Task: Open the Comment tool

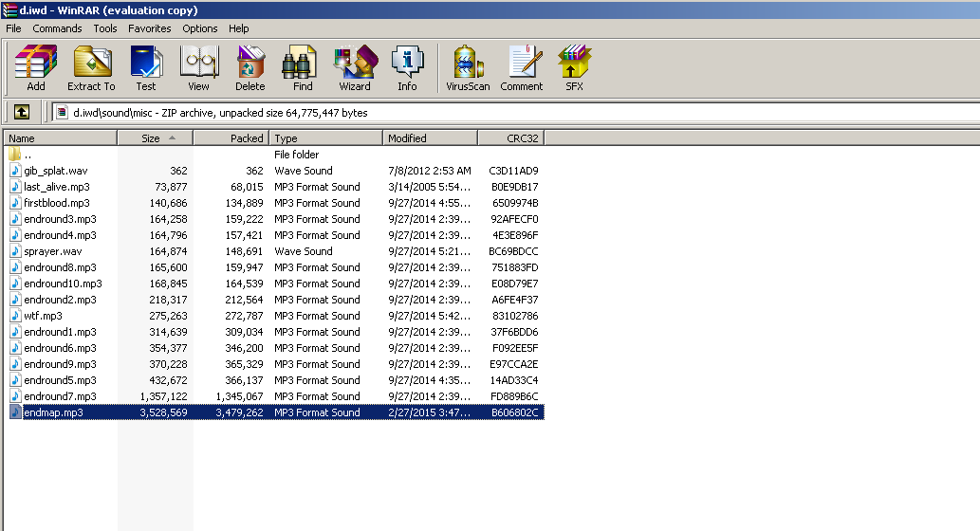Action: pos(522,68)
